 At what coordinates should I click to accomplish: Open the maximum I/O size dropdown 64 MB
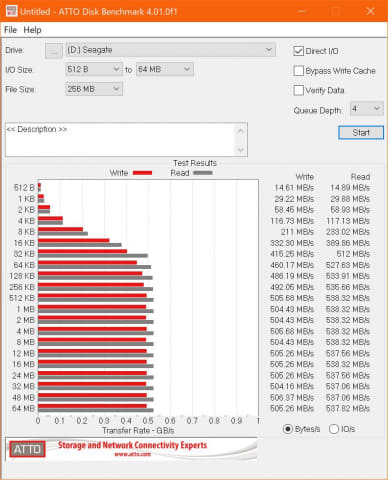(165, 69)
